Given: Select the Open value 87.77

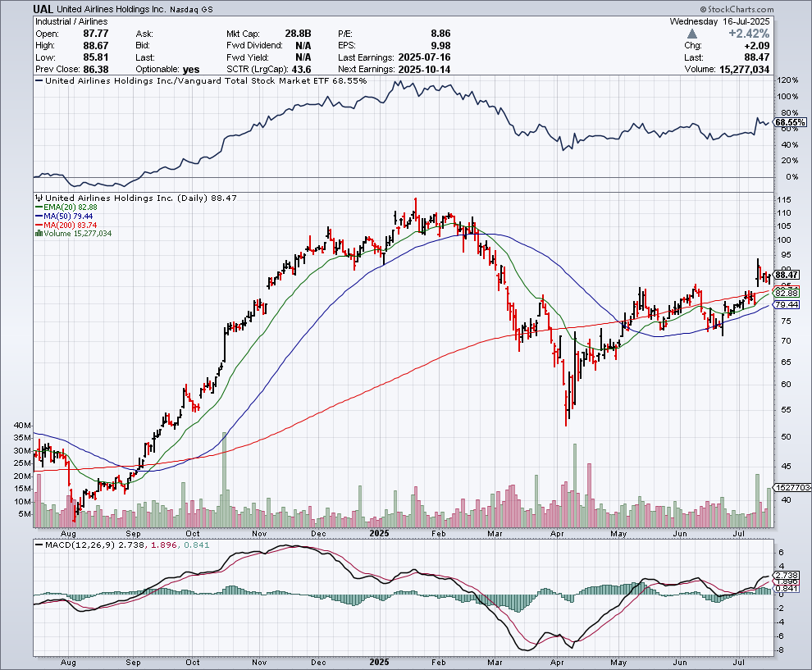Looking at the screenshot, I should point(96,34).
